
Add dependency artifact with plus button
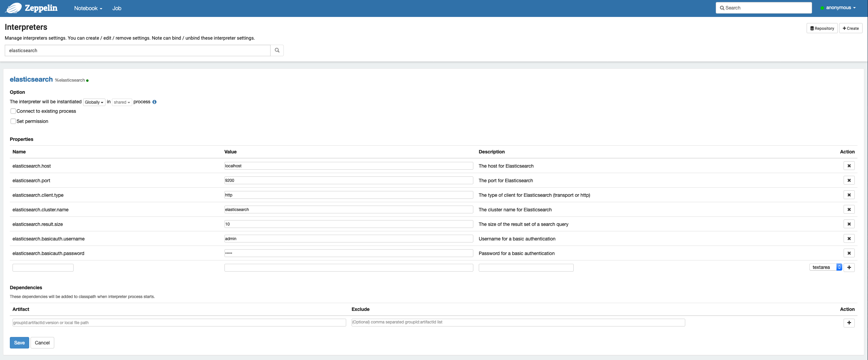tap(849, 323)
